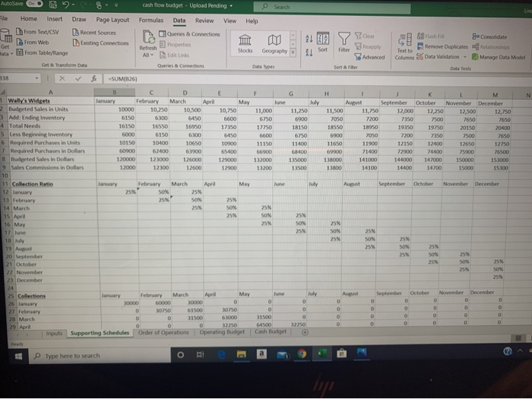Open the Cash Budget sheet tab
This screenshot has height=399, width=532.
(x=271, y=331)
